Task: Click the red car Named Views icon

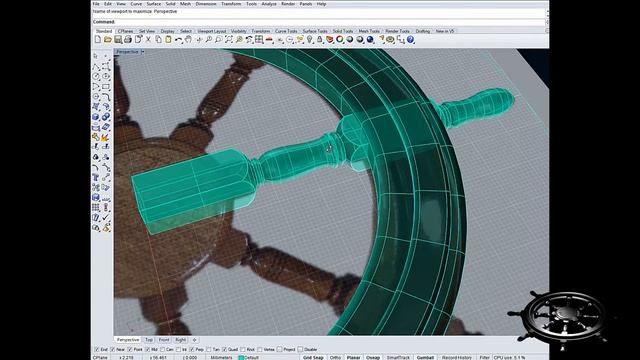Action: pos(269,40)
